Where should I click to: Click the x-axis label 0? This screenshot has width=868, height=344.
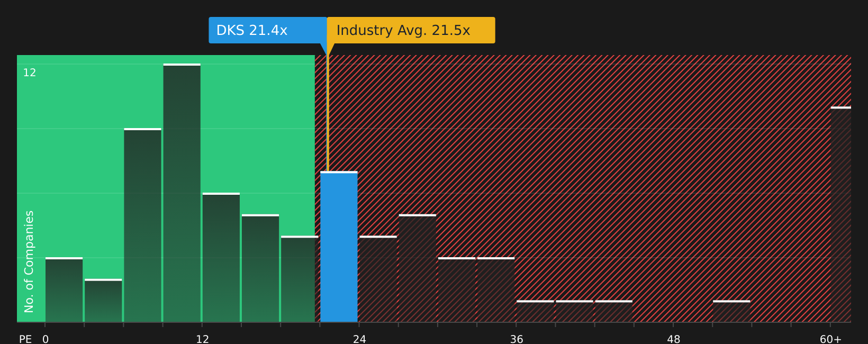(x=46, y=339)
